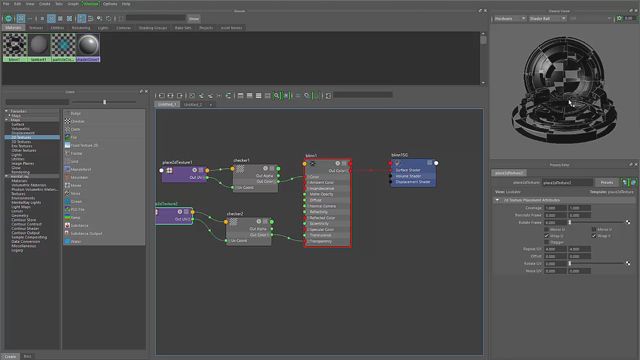Collapse 2d Texture Placement Attributes section
Image resolution: width=640 pixels, height=360 pixels.
coord(497,200)
